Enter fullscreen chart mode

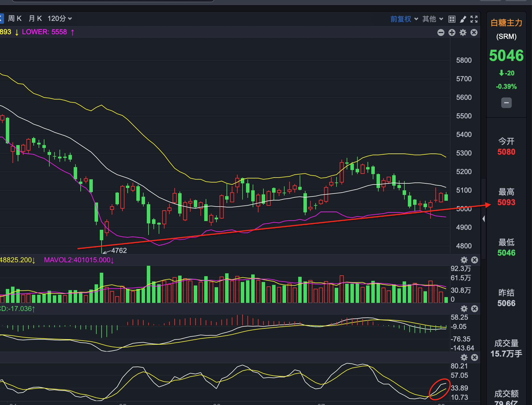pos(474,19)
